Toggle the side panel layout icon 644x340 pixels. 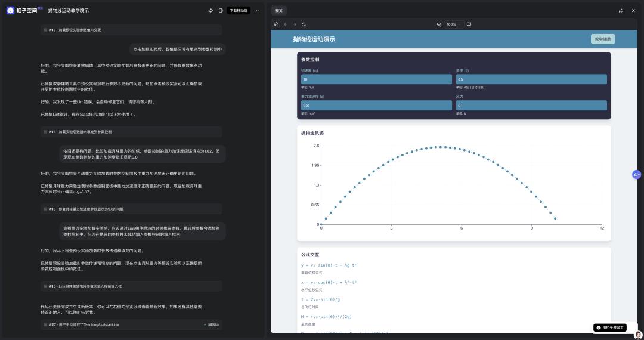[221, 10]
